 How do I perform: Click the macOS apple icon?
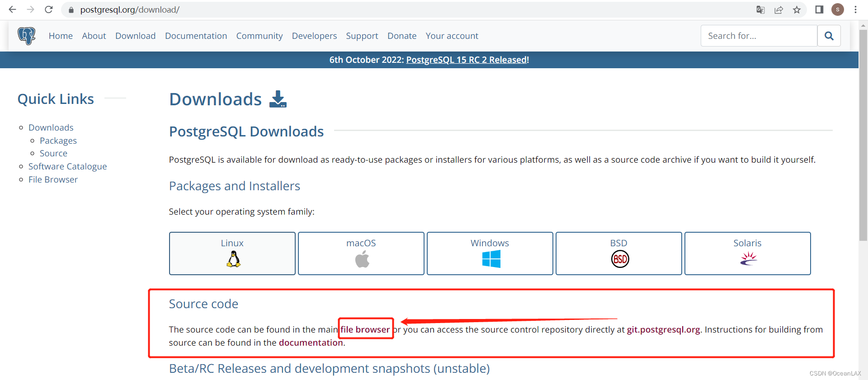(x=362, y=259)
